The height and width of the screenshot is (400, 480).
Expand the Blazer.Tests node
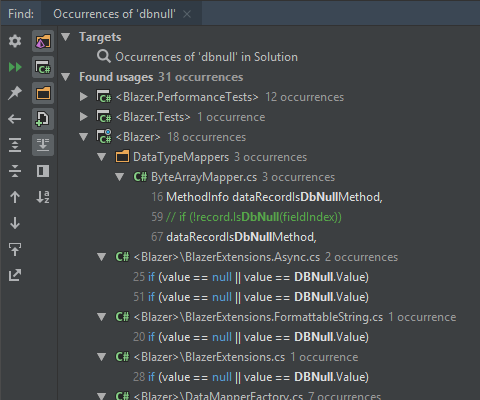click(84, 117)
